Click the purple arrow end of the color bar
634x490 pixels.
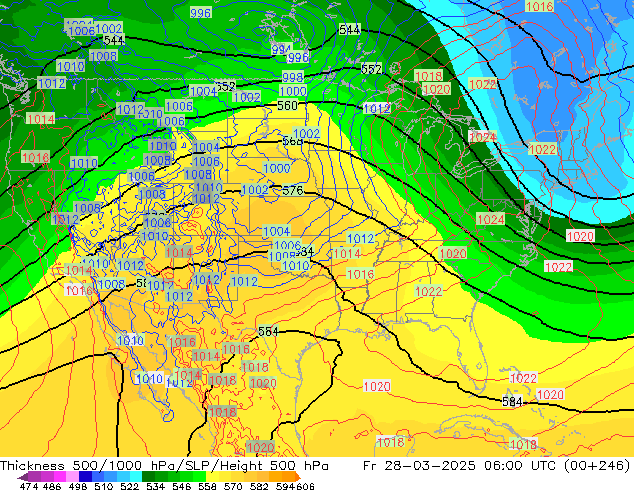point(22,477)
